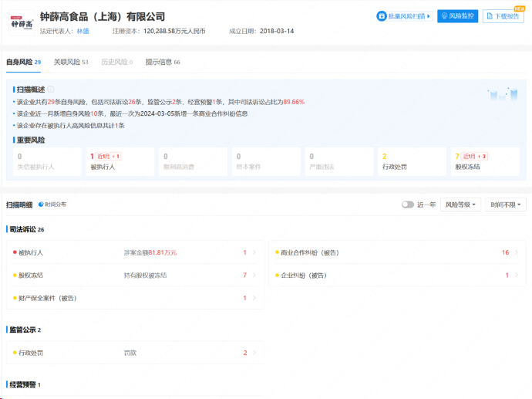
Task: Expand the 行政处罚 罚款 row chevron
Action: [x=254, y=353]
